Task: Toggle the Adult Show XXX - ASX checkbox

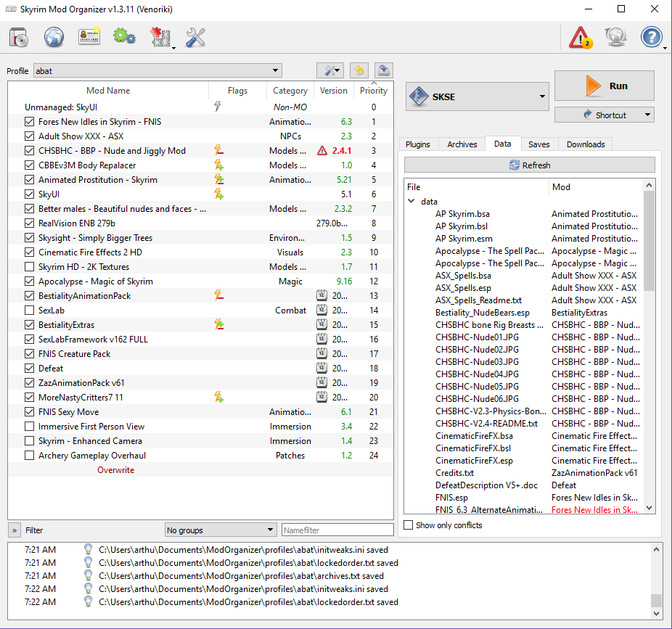Action: 29,136
